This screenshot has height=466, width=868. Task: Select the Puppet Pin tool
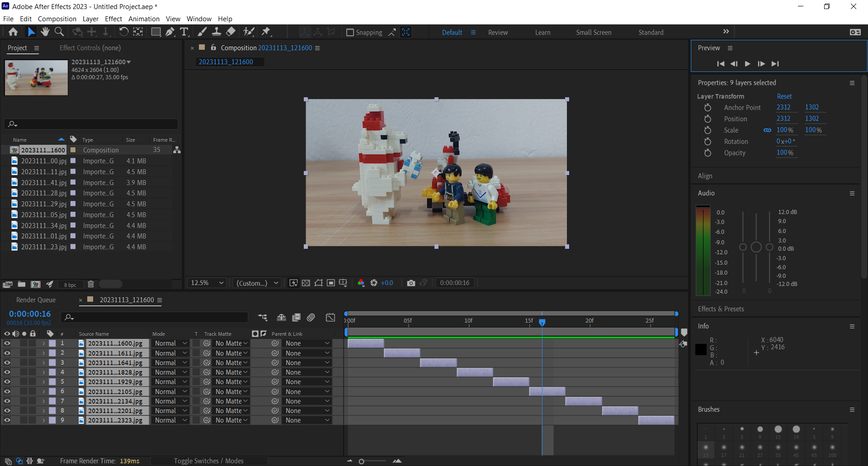pyautogui.click(x=266, y=32)
